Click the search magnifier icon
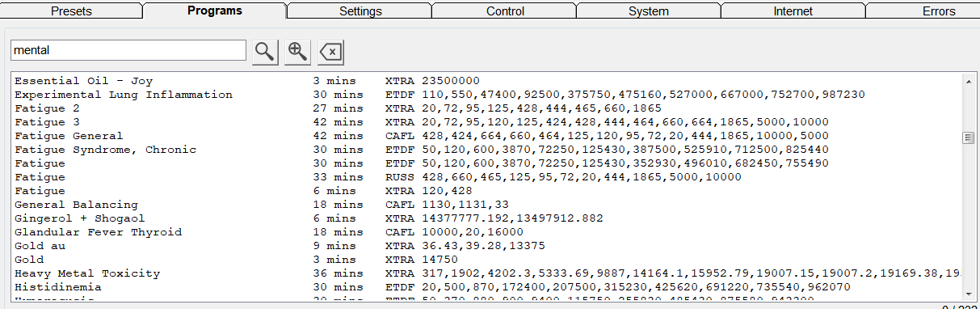Image resolution: width=980 pixels, height=309 pixels. click(264, 52)
